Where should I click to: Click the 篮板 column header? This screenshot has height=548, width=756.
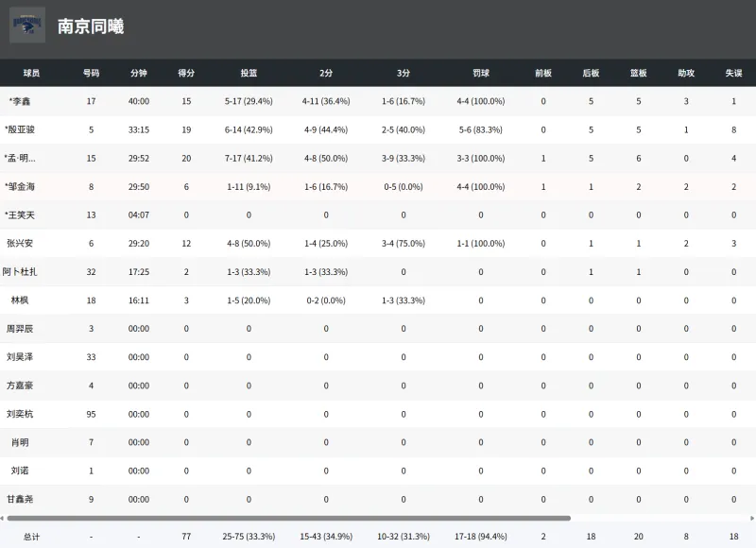[639, 73]
